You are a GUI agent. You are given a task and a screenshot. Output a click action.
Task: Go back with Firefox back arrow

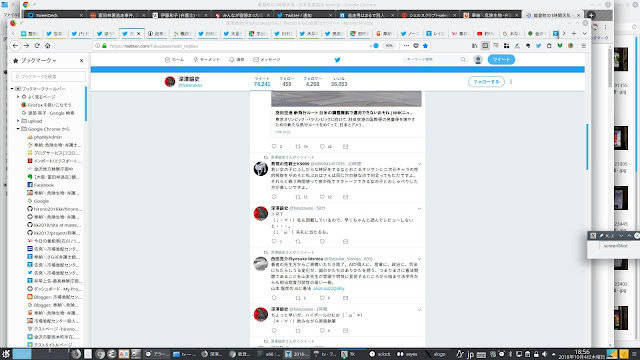(15, 46)
